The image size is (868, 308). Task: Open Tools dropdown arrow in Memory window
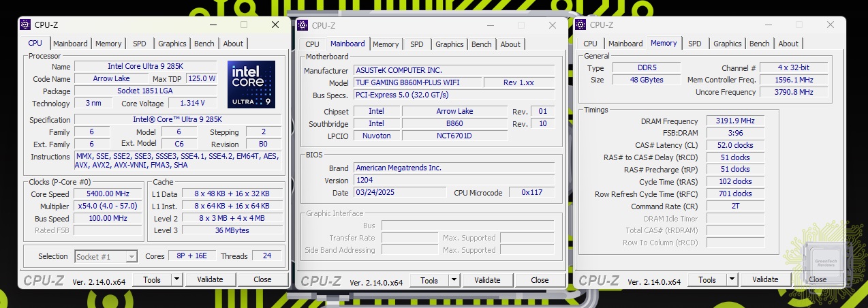(x=732, y=279)
